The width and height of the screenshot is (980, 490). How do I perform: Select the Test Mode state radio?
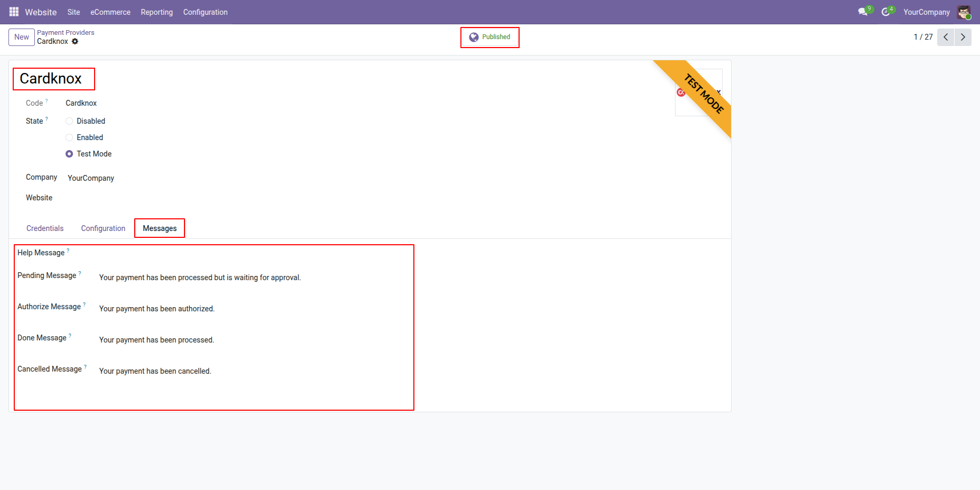point(69,154)
